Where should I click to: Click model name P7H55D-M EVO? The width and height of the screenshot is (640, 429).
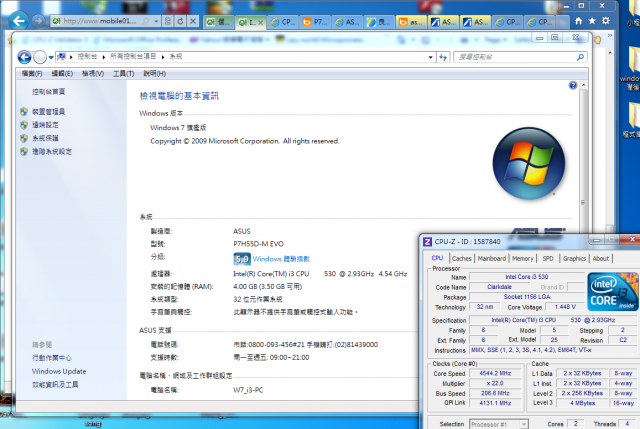click(258, 244)
